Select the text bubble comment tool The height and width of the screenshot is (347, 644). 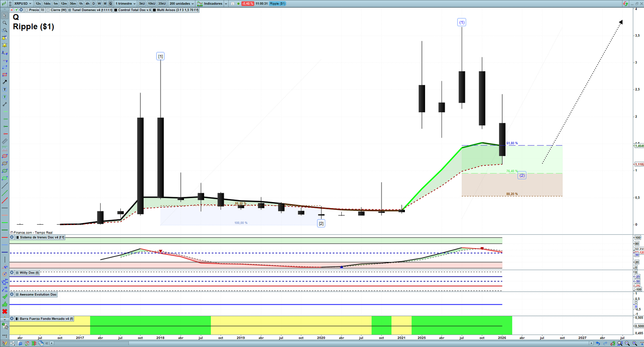click(4, 97)
